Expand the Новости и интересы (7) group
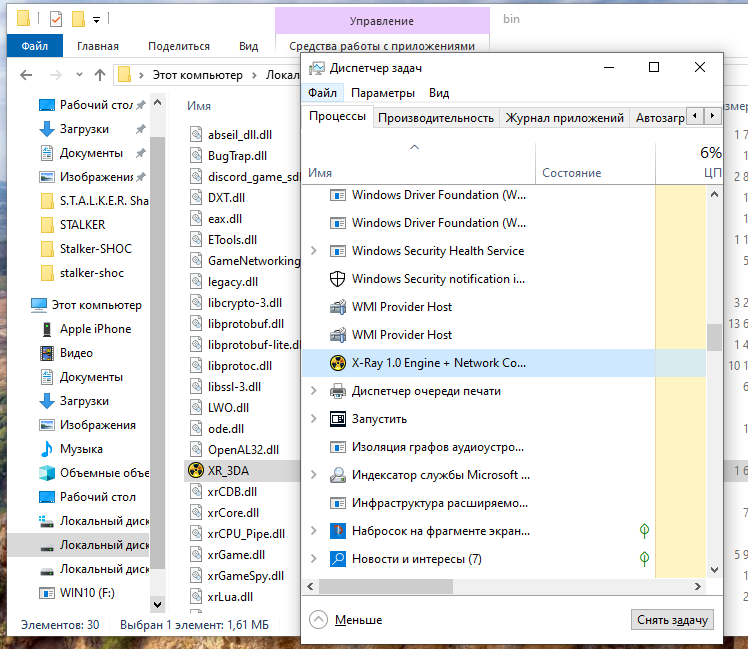Image resolution: width=748 pixels, height=649 pixels. point(314,559)
